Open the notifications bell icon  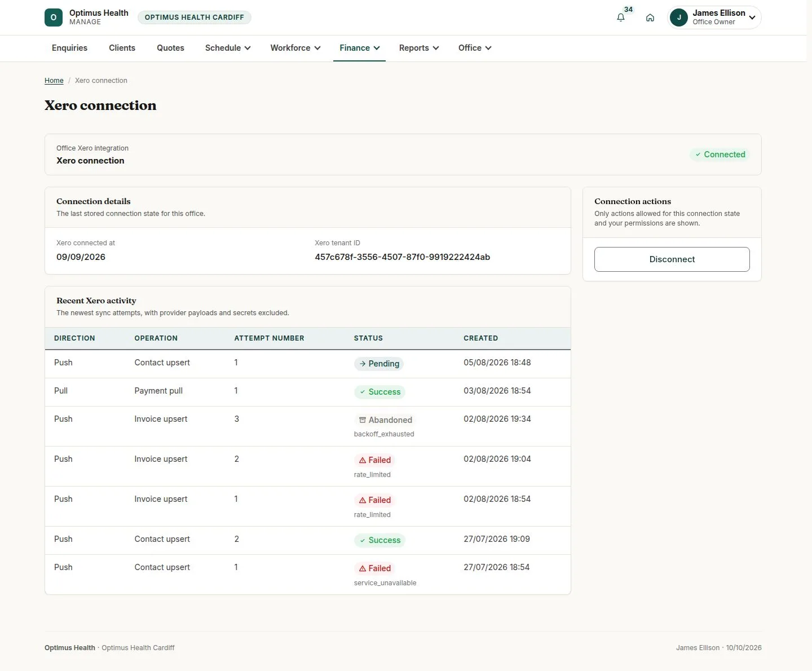621,17
